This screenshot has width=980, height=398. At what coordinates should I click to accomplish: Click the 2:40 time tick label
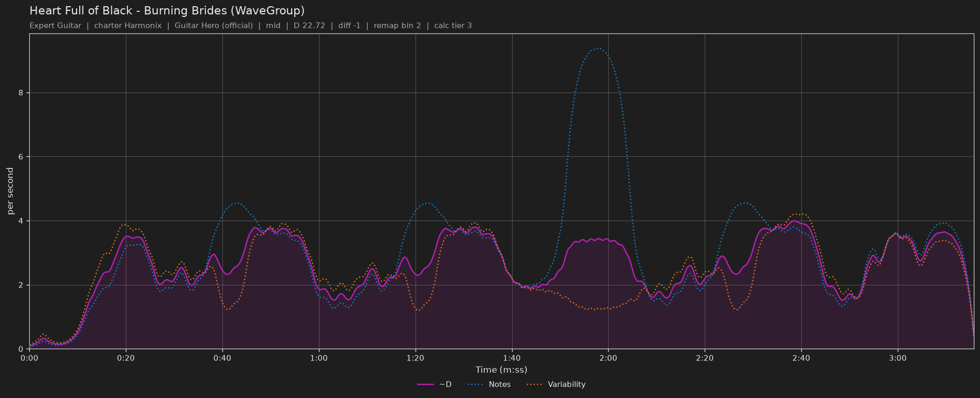coord(801,358)
